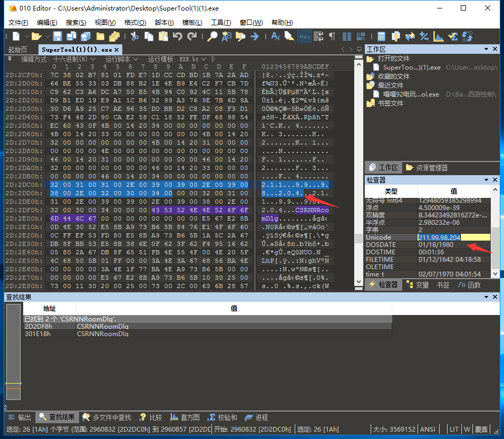Click the Cut scissors icon
Screen dimensions: 504x439
coord(134,36)
